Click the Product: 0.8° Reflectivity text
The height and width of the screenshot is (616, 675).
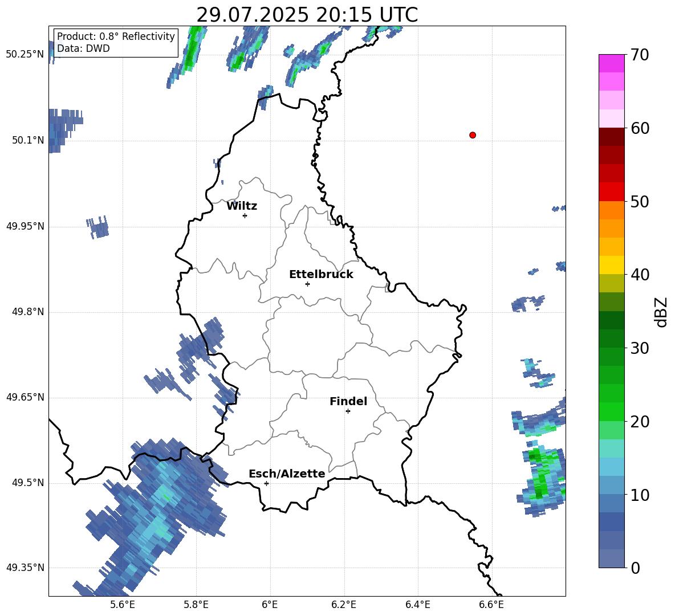[x=116, y=36]
